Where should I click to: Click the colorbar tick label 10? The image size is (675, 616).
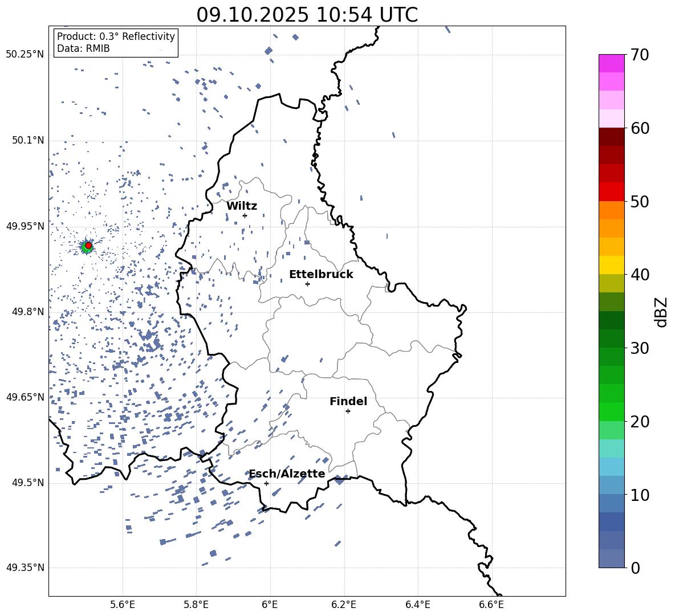tap(640, 495)
